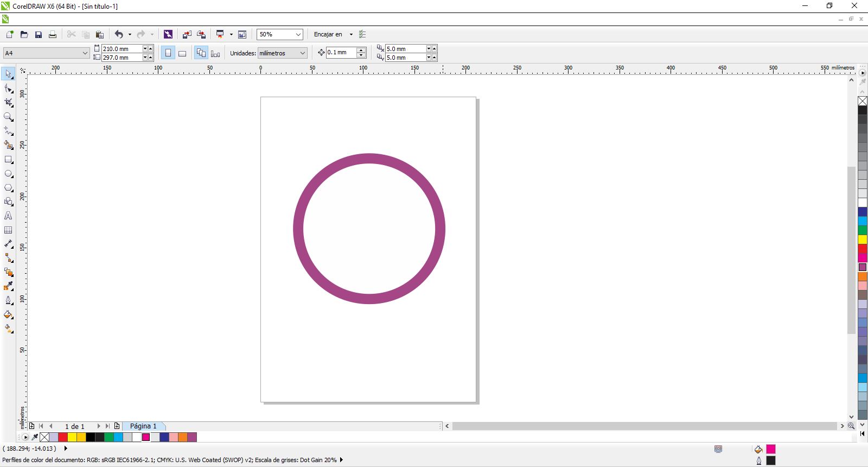Click the page width 210.0 mm field
The image size is (868, 467).
coord(122,49)
